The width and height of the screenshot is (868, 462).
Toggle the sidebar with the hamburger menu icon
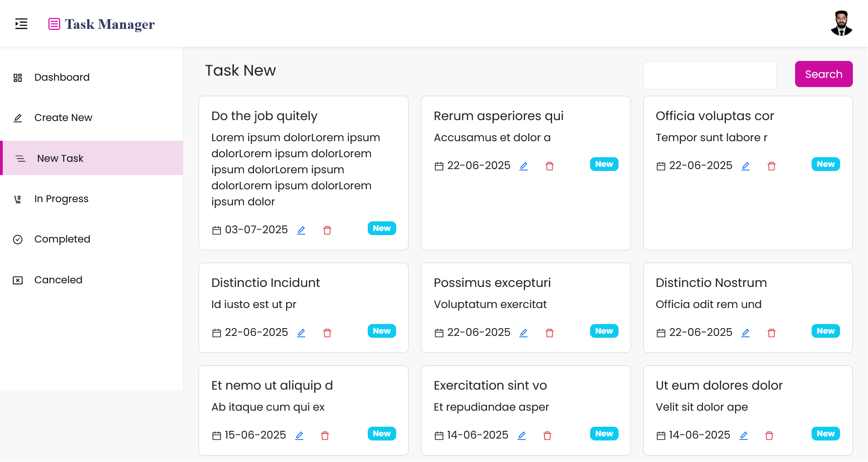click(21, 24)
